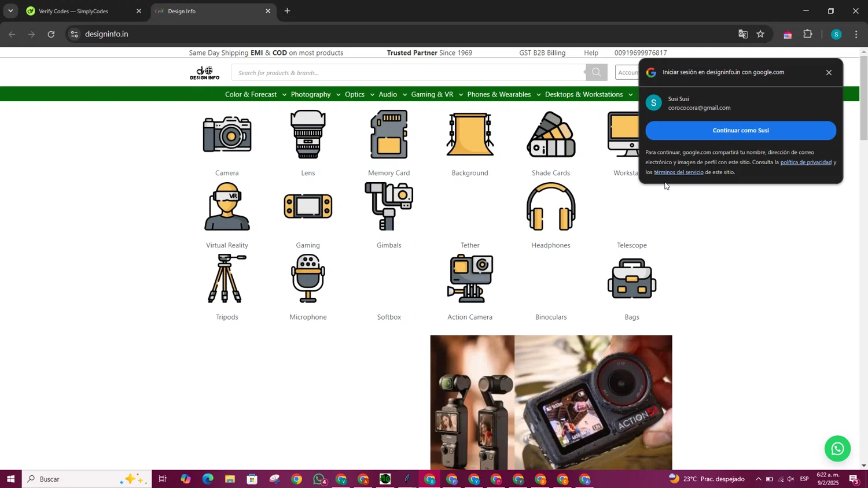The width and height of the screenshot is (868, 488).
Task: Open the Background category icon
Action: [470, 135]
